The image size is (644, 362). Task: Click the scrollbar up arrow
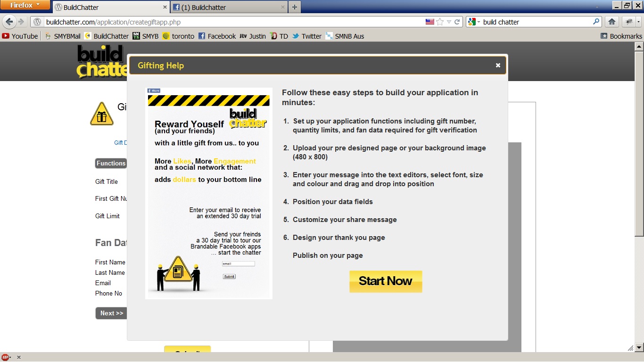pyautogui.click(x=639, y=46)
